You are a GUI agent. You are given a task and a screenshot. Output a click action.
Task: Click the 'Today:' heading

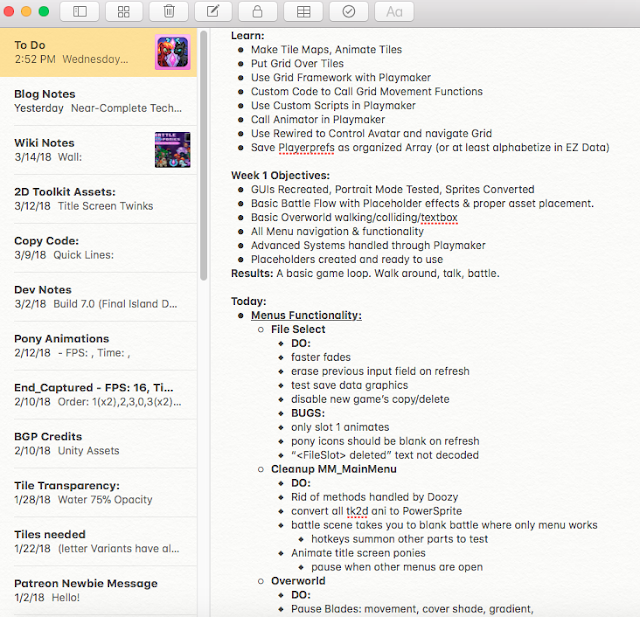point(249,301)
